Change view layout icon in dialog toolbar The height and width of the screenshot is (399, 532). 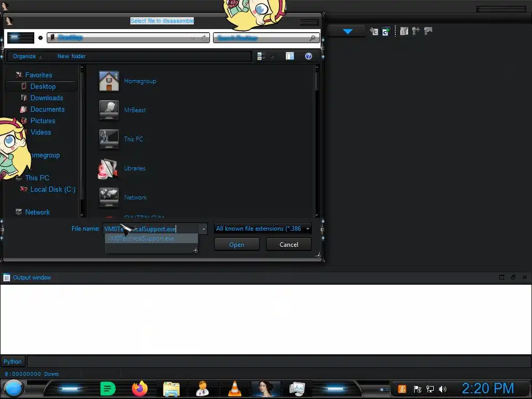(x=261, y=56)
